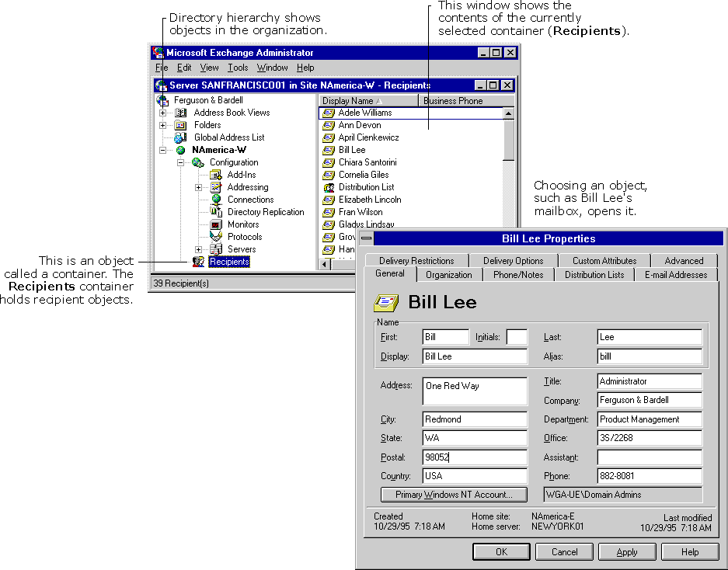Viewport: 728px width, 570px height.
Task: Click the Postal code field
Action: click(475, 457)
